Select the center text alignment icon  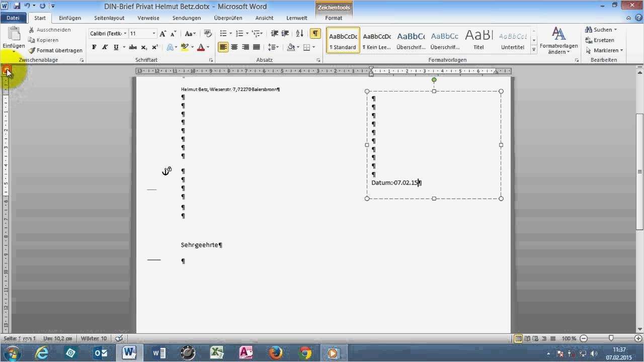[234, 47]
